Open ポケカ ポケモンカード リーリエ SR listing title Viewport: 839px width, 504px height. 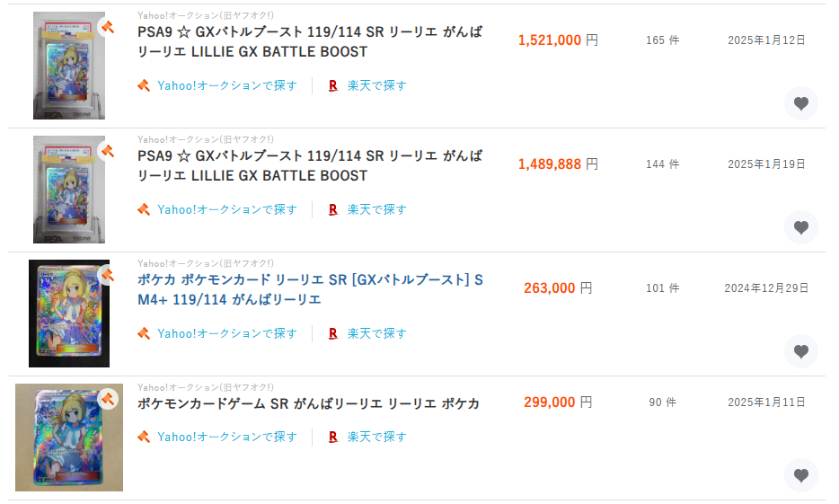[x=310, y=290]
